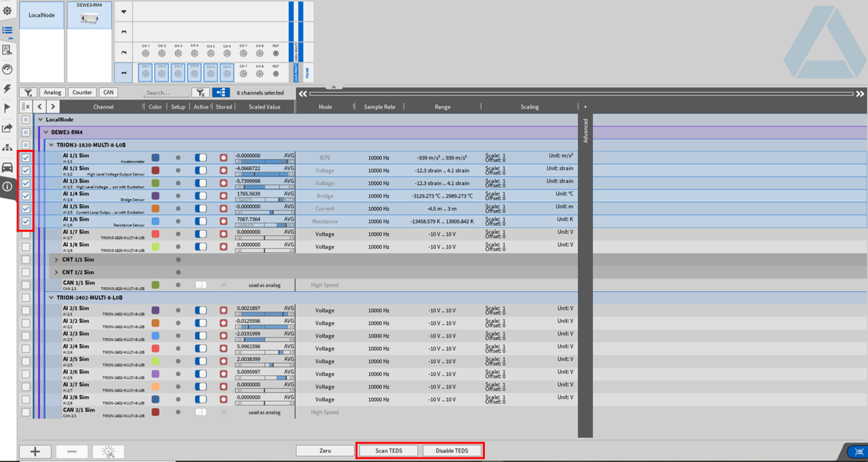Click the stored record icon for AI 1/4 Sim
868x462 pixels.
click(x=224, y=196)
